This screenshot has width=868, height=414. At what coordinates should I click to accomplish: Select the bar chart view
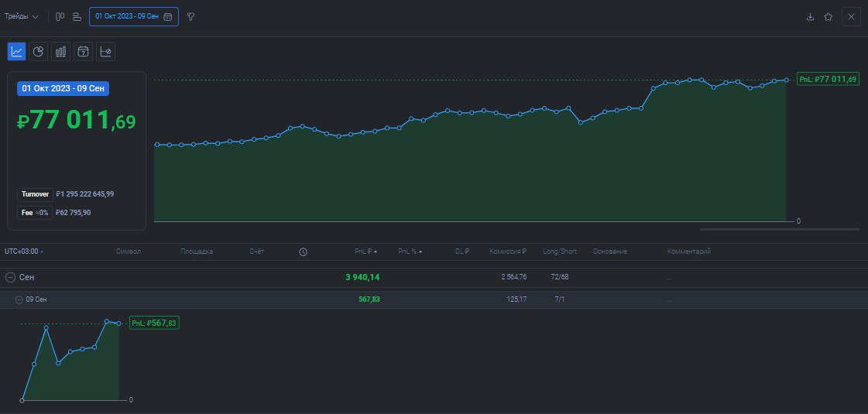61,52
